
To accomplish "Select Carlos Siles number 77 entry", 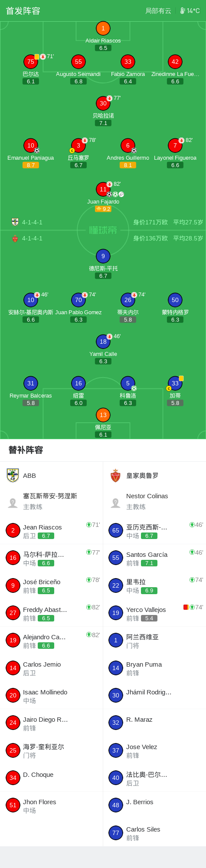I will tap(154, 832).
